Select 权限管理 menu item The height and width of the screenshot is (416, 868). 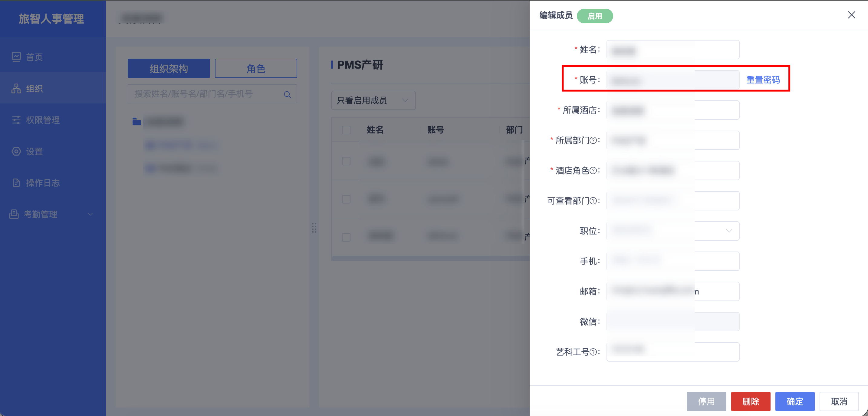point(53,120)
